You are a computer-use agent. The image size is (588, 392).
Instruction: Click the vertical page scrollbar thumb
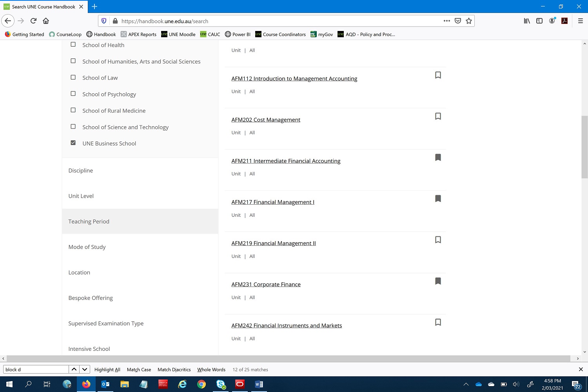584,147
